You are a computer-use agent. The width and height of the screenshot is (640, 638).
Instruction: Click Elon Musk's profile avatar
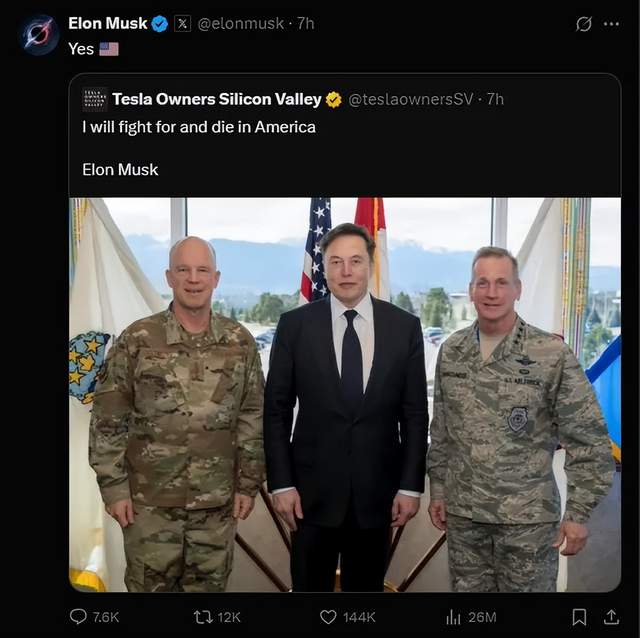click(40, 34)
